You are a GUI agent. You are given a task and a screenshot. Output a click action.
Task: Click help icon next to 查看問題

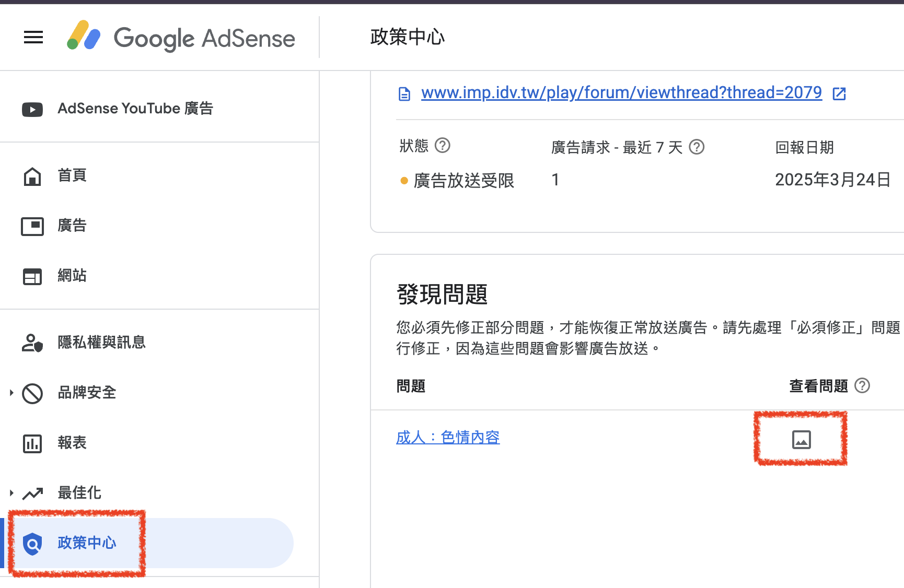[x=862, y=386]
